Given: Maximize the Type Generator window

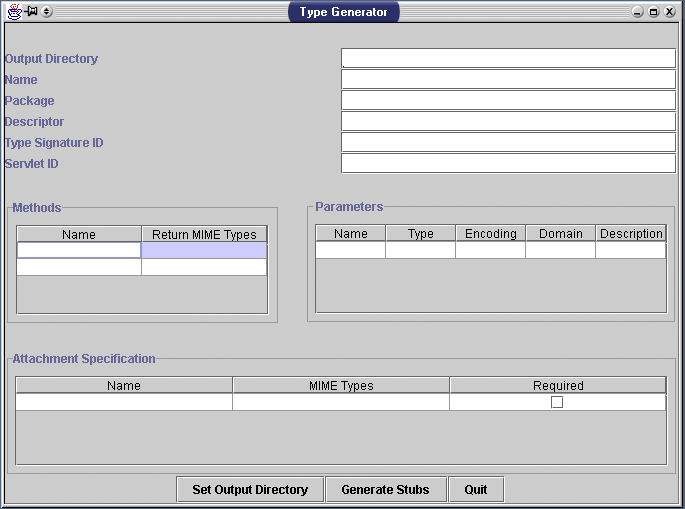Looking at the screenshot, I should [653, 12].
